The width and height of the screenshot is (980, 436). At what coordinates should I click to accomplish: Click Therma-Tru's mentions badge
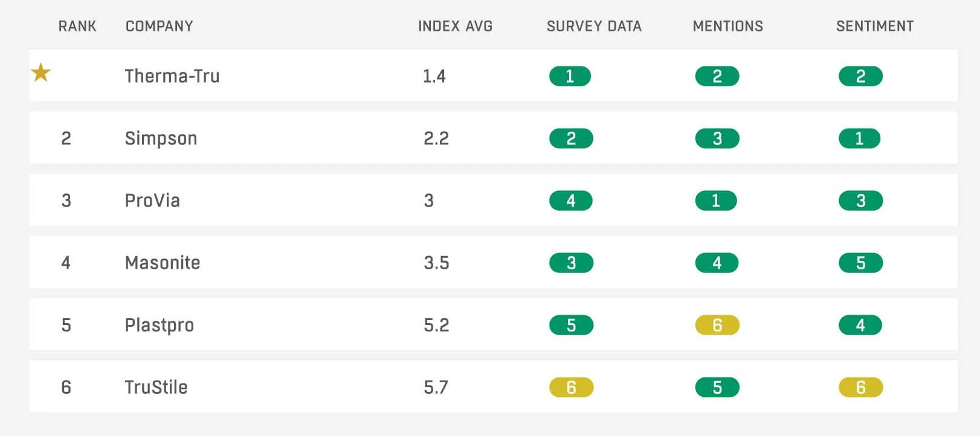(x=717, y=76)
